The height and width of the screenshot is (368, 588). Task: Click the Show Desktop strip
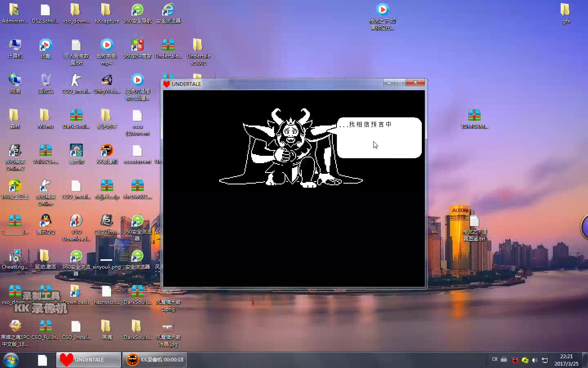tap(585, 360)
